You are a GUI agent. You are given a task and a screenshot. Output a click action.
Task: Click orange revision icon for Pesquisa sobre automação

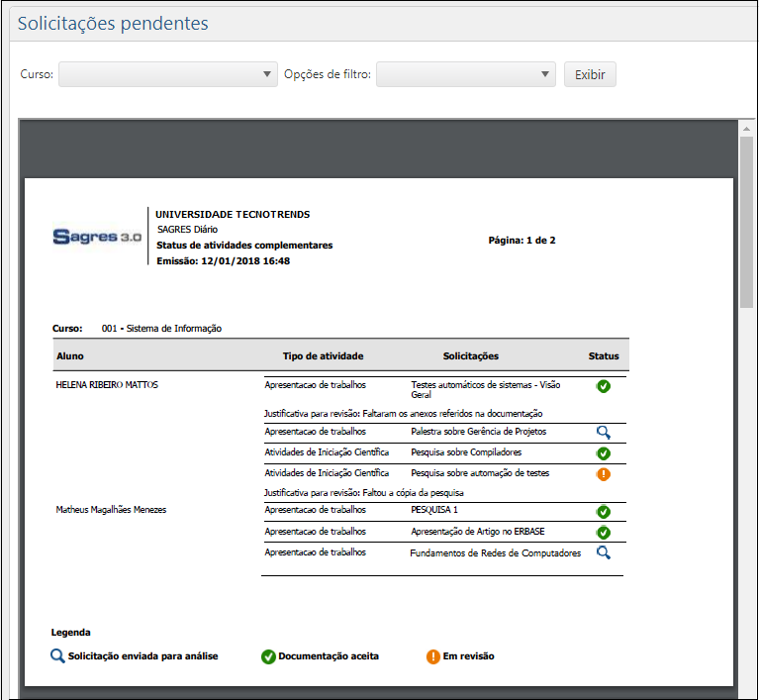(x=604, y=474)
